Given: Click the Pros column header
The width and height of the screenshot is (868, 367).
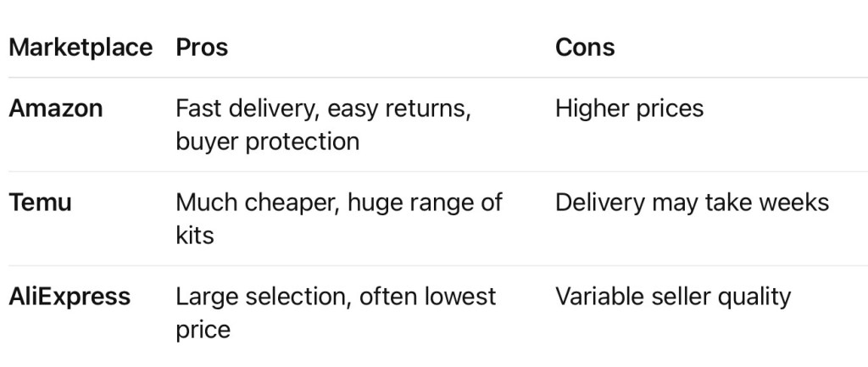Looking at the screenshot, I should point(202,47).
